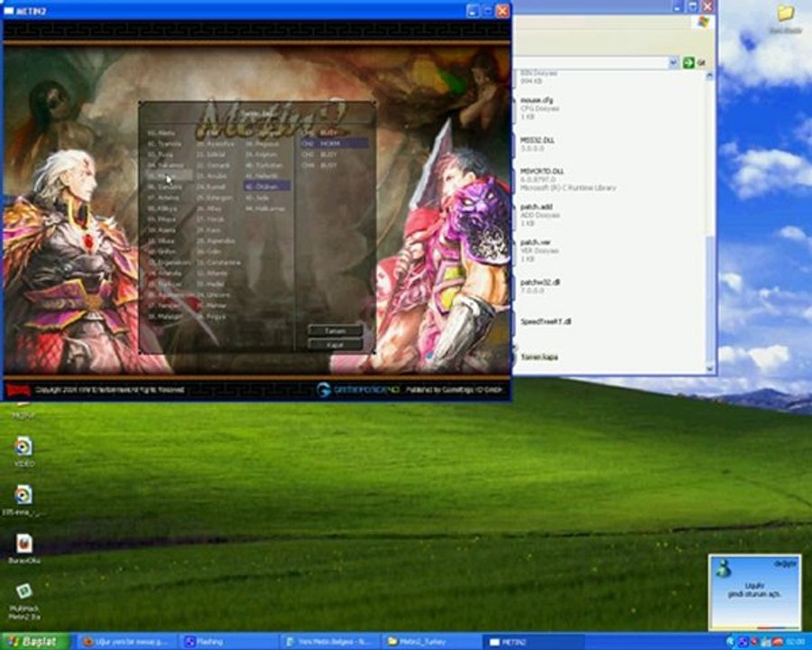Click the system tray clock
The width and height of the screenshot is (812, 650).
tap(794, 642)
